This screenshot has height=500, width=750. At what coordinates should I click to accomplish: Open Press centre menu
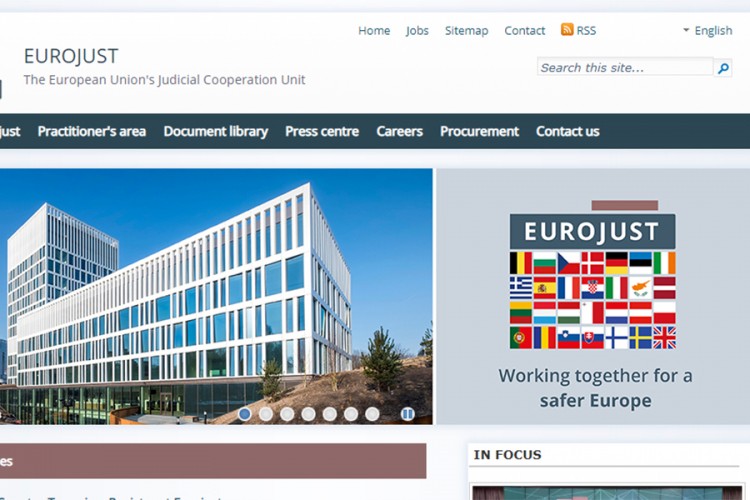pyautogui.click(x=322, y=131)
